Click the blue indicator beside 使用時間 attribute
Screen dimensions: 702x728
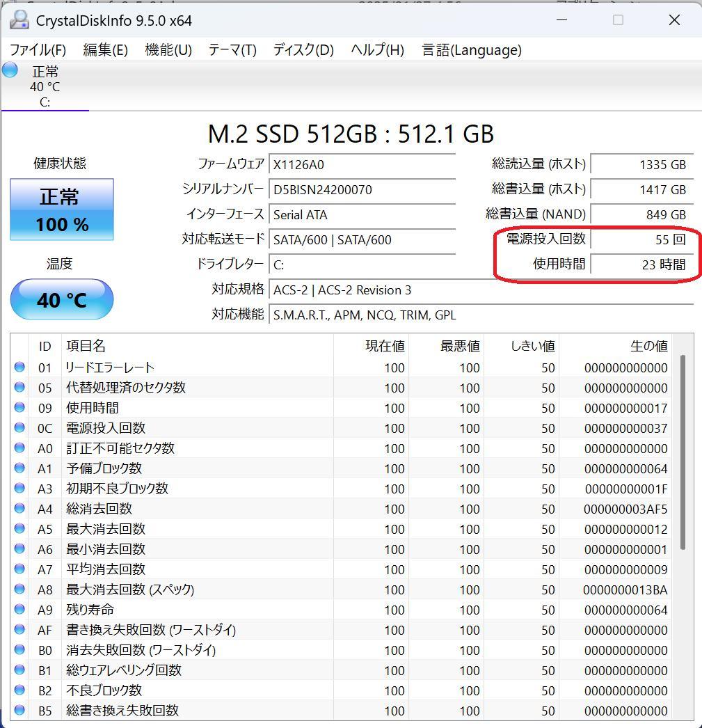19,408
